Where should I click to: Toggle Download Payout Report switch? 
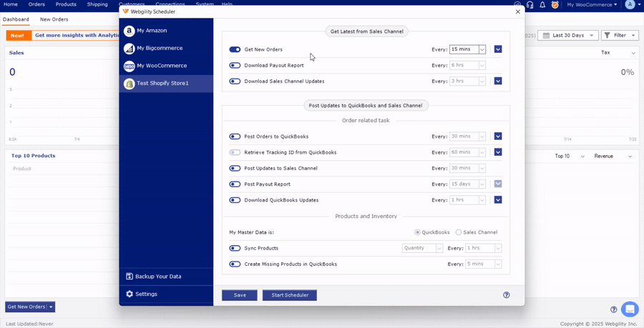coord(235,65)
